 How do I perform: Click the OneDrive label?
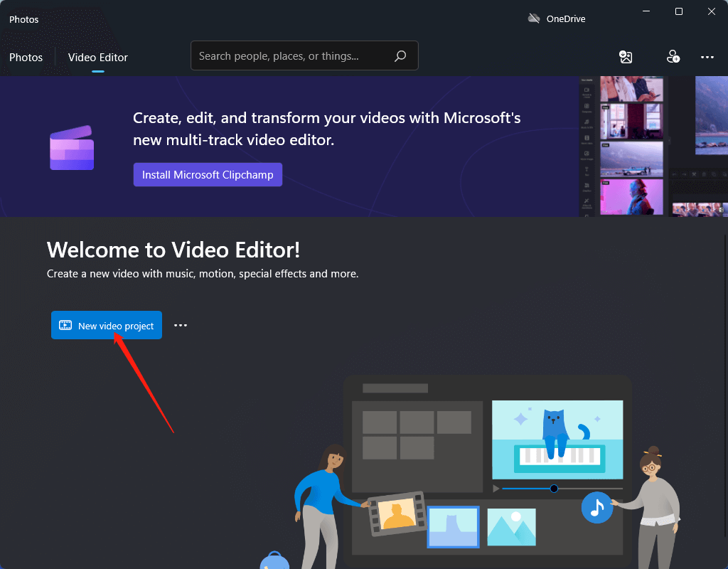(565, 19)
